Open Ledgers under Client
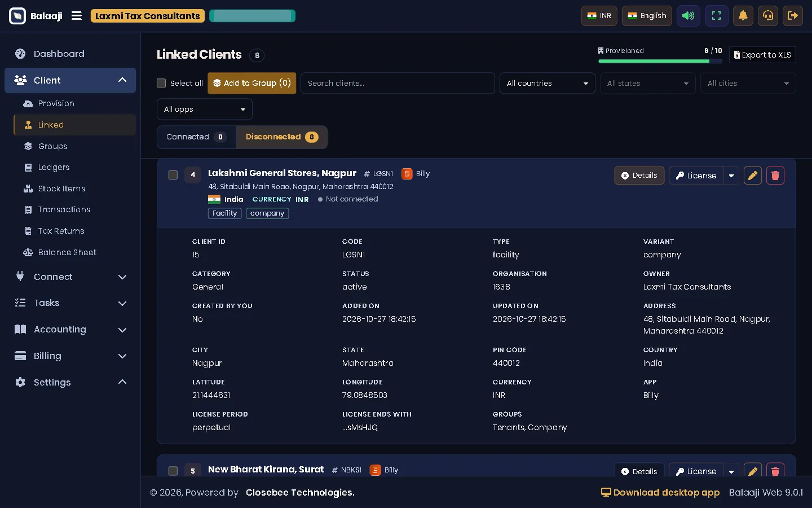 click(x=75, y=167)
